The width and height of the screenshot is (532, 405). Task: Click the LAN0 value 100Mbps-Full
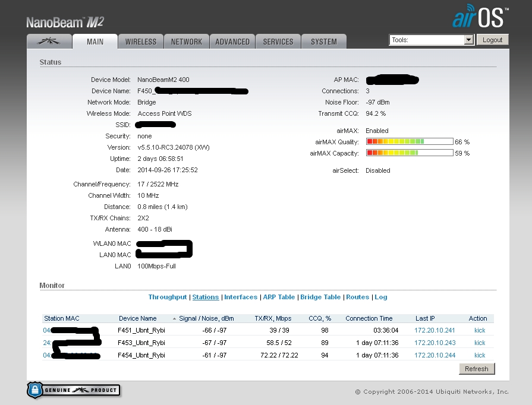point(156,266)
